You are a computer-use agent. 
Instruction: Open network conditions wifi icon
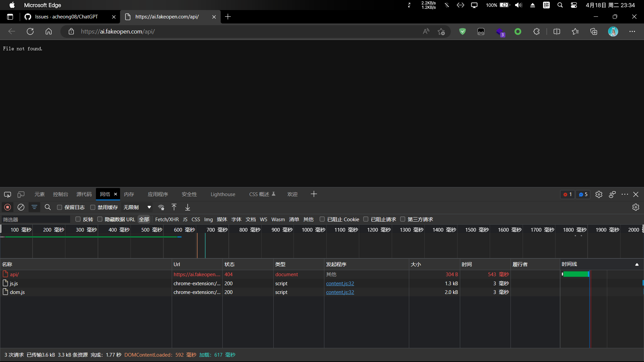click(161, 207)
